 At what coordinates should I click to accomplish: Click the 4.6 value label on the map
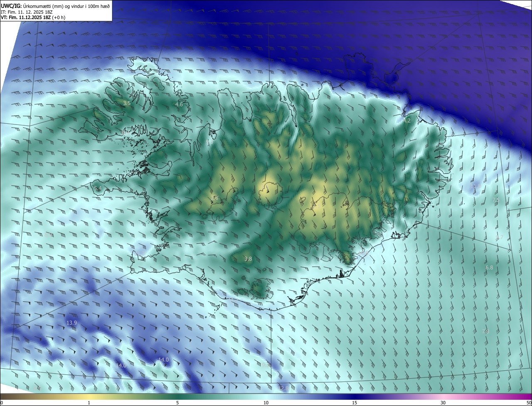(x=179, y=105)
